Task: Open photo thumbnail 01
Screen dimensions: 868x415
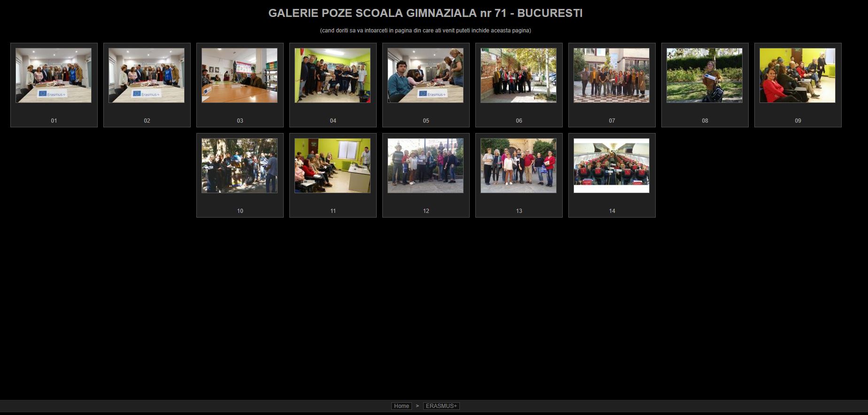Action: point(54,75)
